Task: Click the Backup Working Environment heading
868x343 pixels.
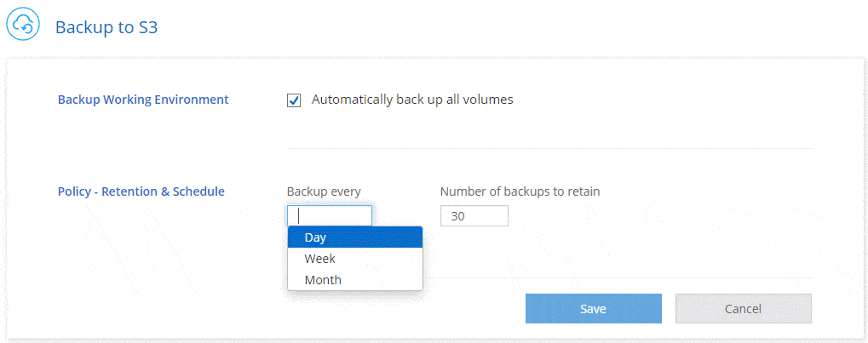Action: 143,100
